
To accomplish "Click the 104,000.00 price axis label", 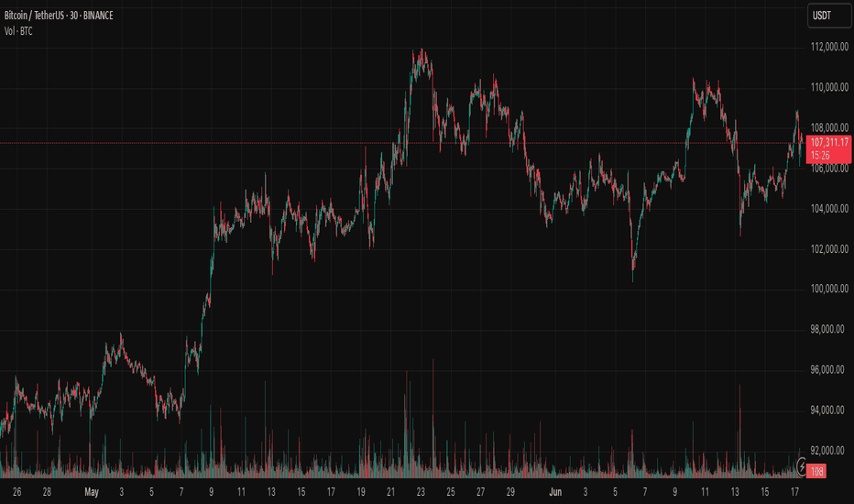I will (829, 209).
